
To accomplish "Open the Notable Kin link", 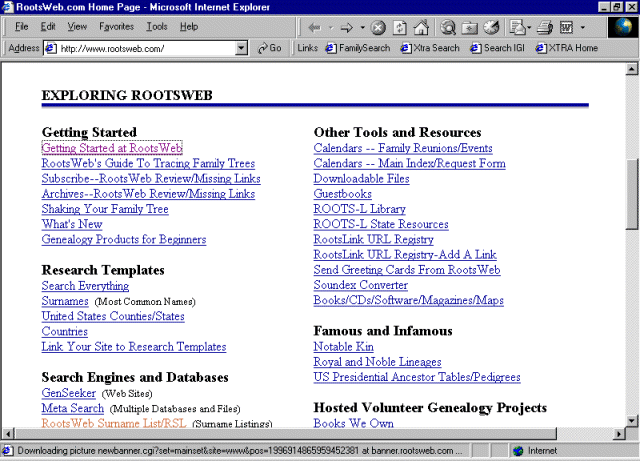I will coord(343,347).
